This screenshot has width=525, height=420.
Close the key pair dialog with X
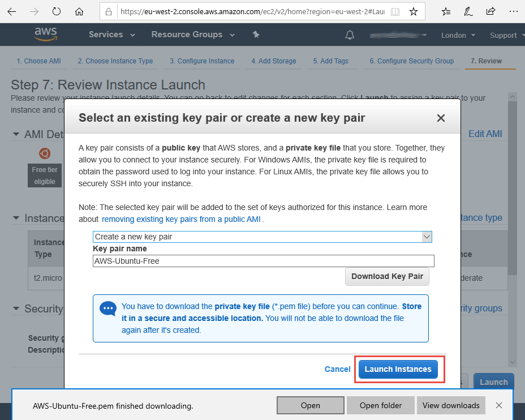(441, 118)
